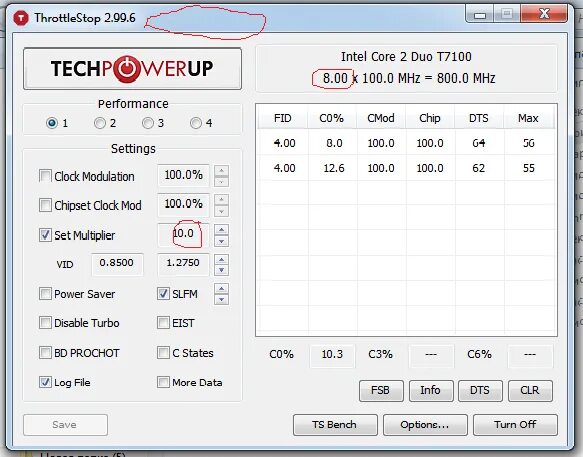Screen dimensions: 583x457
Task: Click the VID 0.8500 value box
Action: click(117, 264)
